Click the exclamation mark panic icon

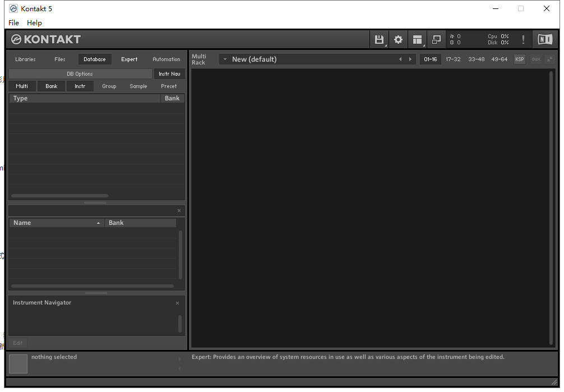(523, 40)
